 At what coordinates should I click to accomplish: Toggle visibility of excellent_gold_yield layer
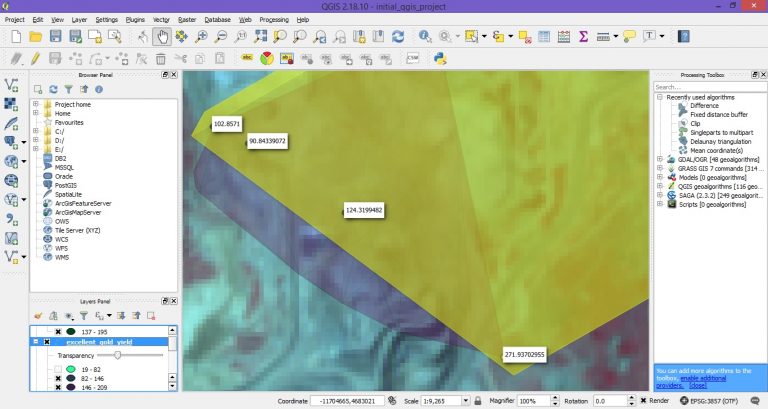pos(47,342)
